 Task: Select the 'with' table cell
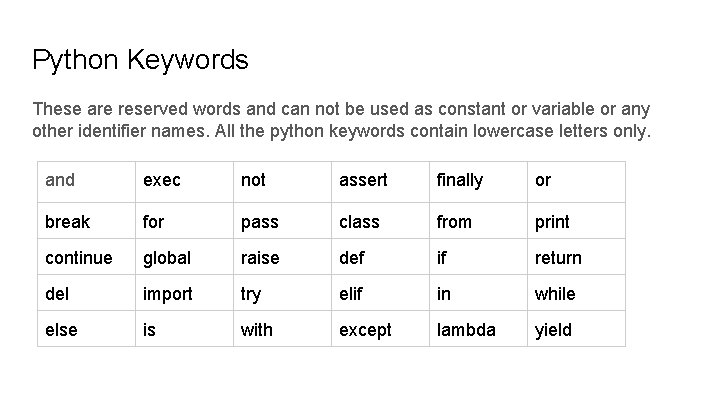coord(282,329)
